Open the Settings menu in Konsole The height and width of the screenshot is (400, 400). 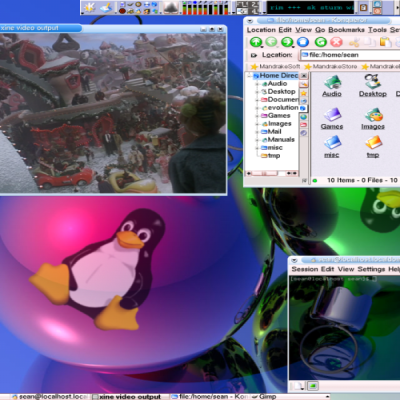[371, 269]
